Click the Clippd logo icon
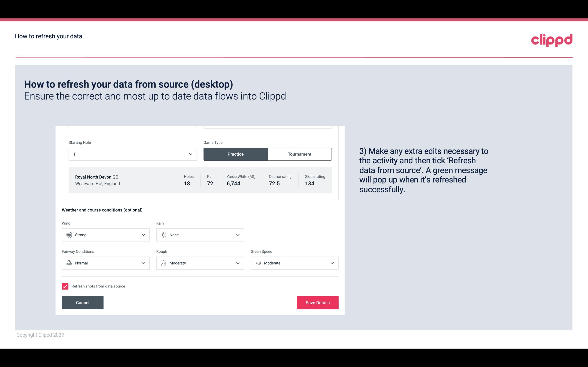The image size is (588, 367). pyautogui.click(x=552, y=39)
